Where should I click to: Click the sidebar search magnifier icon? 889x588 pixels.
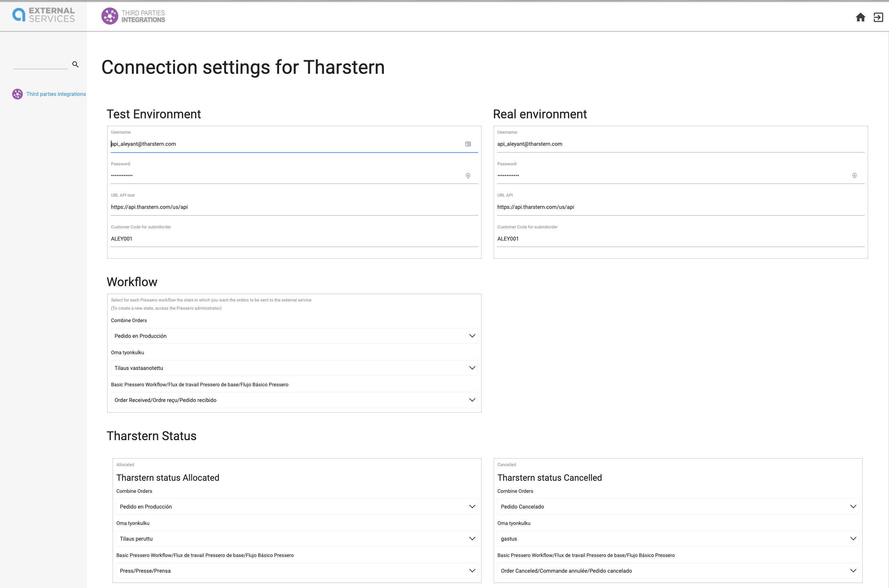[76, 65]
